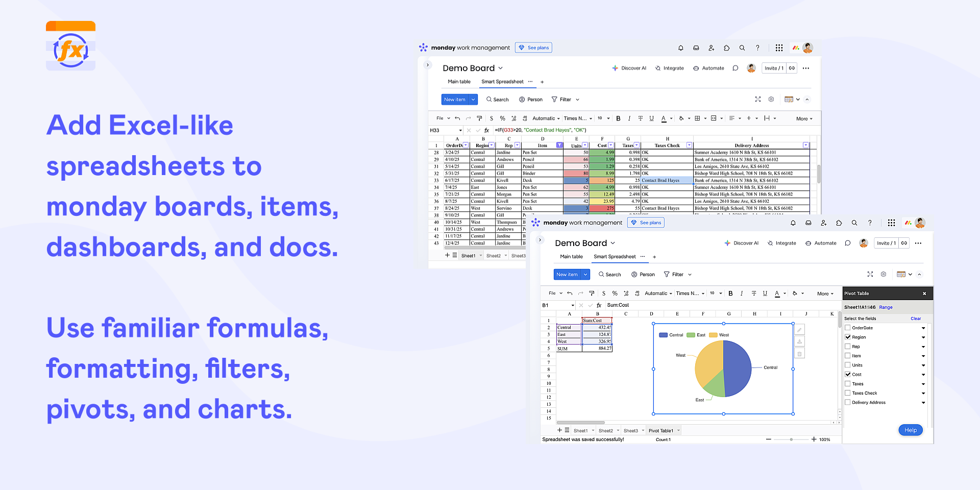980x490 pixels.
Task: Apply currency format in H33 spreadsheet toolbar
Action: click(x=492, y=118)
